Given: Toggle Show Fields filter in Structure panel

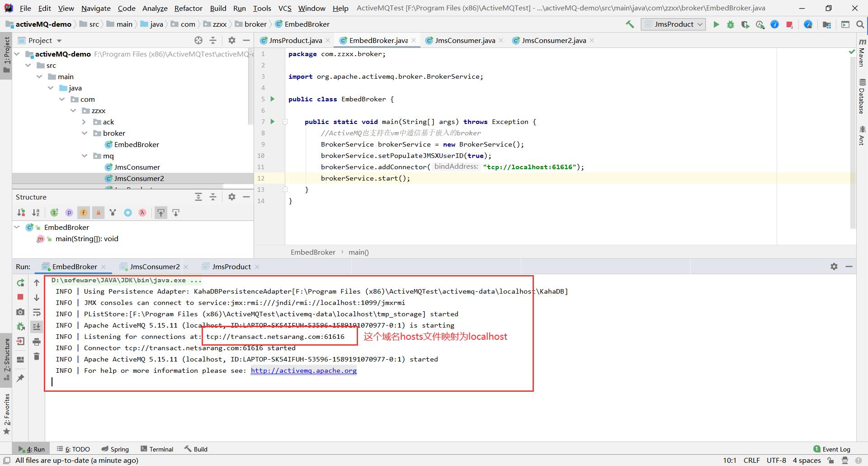Looking at the screenshot, I should click(84, 213).
